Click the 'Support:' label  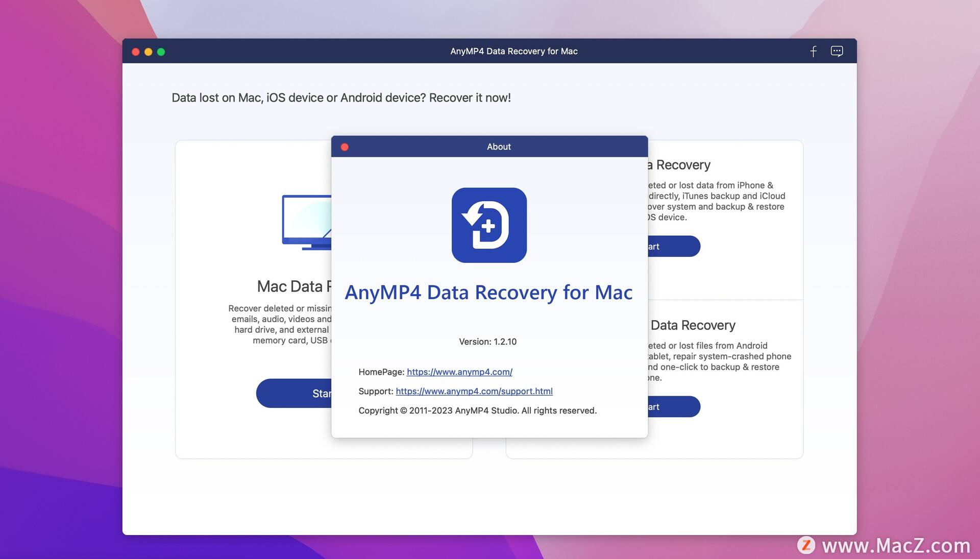coord(376,392)
